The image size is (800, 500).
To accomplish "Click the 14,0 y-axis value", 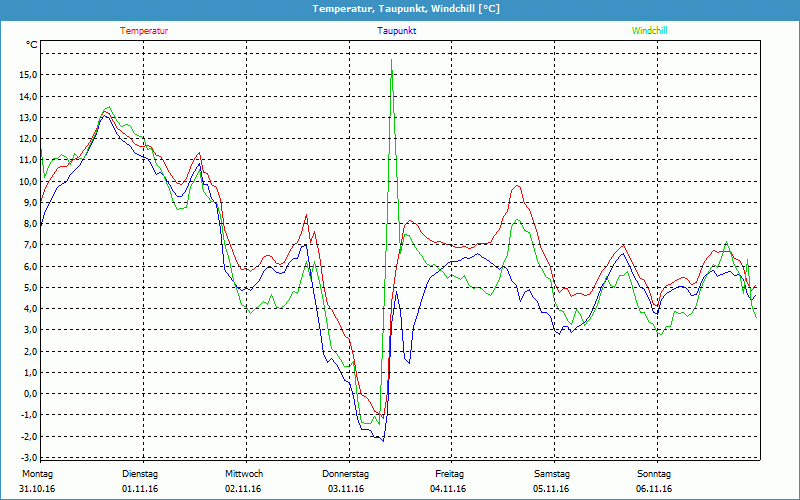I will (28, 96).
